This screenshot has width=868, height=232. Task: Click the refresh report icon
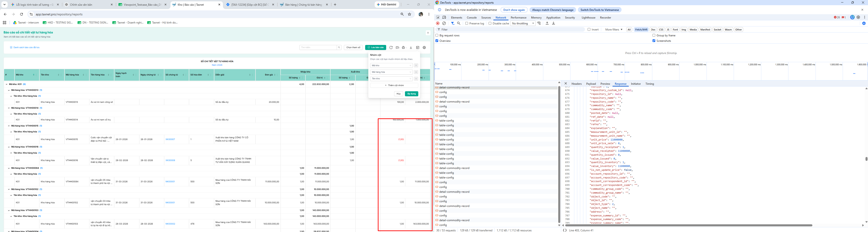(391, 47)
